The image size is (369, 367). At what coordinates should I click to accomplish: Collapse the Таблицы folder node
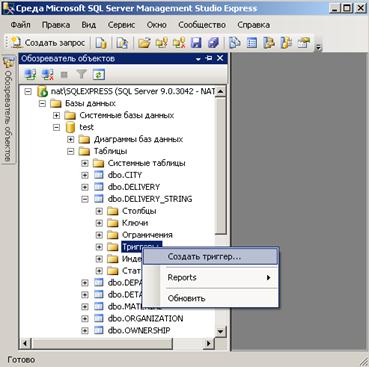pyautogui.click(x=70, y=151)
